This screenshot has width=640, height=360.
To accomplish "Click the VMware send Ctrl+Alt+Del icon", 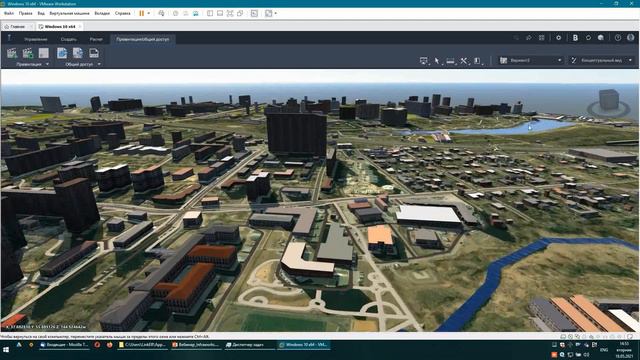I will (x=161, y=13).
